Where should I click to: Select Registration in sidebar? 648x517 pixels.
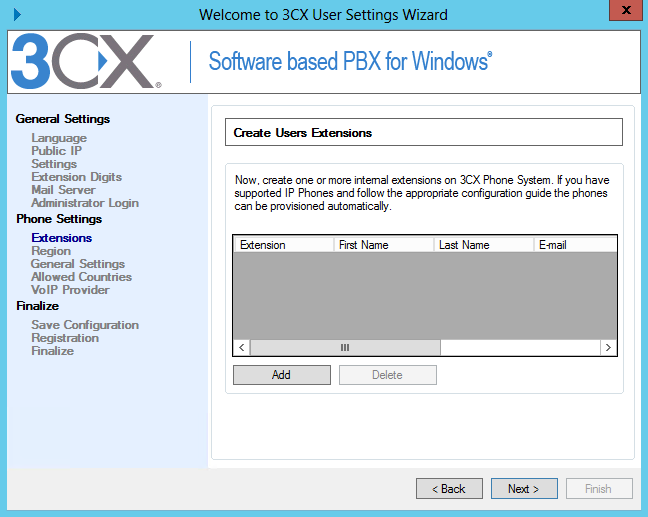point(65,338)
